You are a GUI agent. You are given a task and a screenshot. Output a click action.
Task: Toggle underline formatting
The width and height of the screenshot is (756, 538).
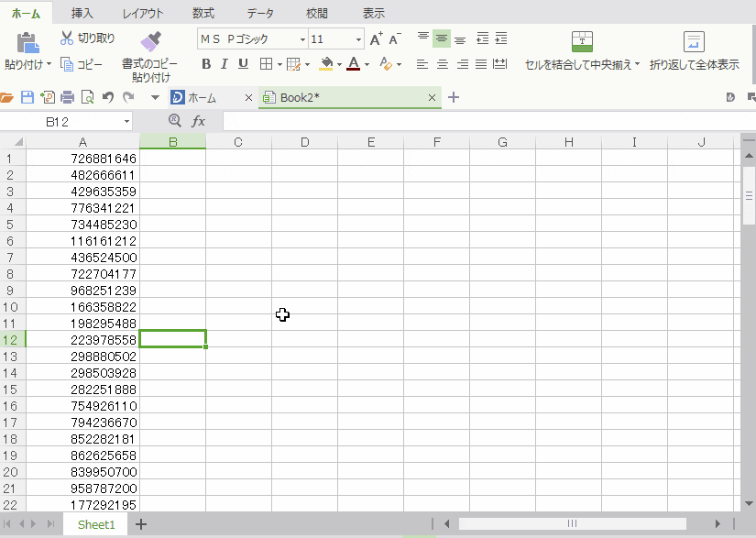pos(244,63)
